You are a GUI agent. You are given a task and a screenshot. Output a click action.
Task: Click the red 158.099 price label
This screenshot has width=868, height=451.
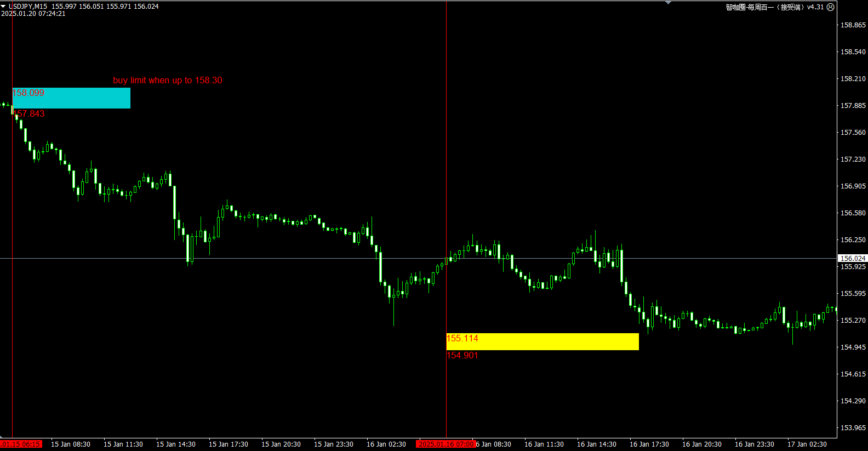[28, 93]
